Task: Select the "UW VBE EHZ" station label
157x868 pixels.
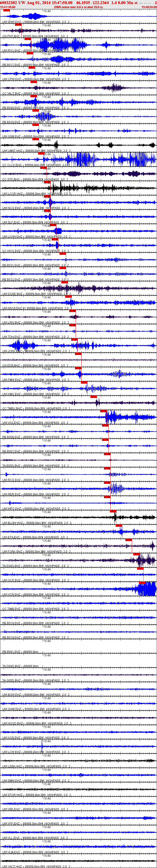Action: pyautogui.click(x=11, y=809)
